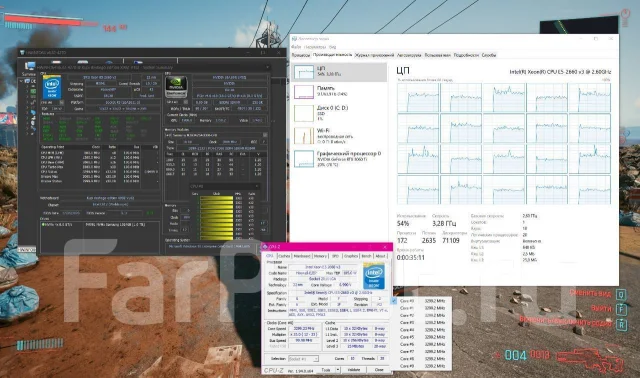Switch to the Пользователи tab

coord(438,55)
